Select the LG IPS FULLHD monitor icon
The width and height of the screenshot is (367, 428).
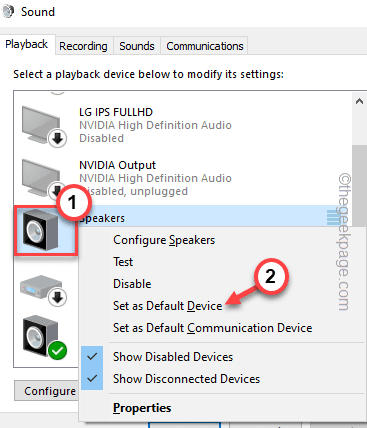pos(43,126)
